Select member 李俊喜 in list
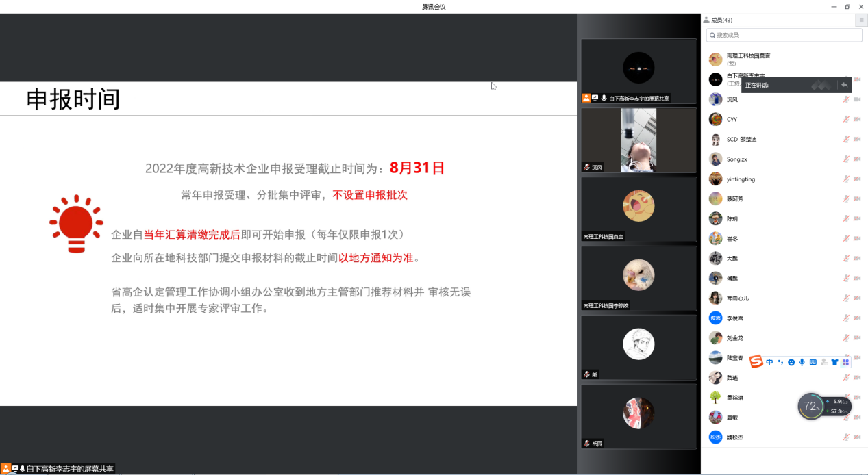This screenshot has height=475, width=868. pyautogui.click(x=734, y=318)
